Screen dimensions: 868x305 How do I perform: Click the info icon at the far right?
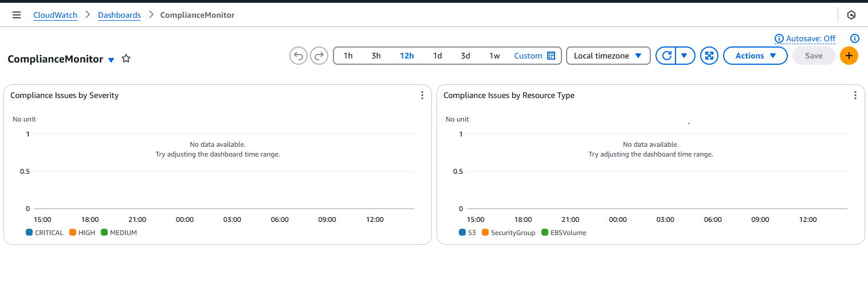pyautogui.click(x=855, y=38)
